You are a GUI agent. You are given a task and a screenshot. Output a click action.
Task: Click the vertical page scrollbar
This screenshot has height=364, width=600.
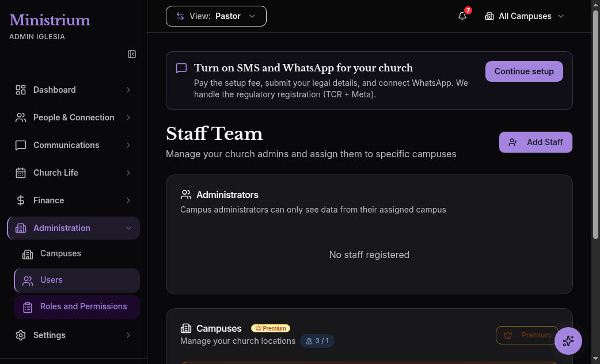pyautogui.click(x=595, y=124)
